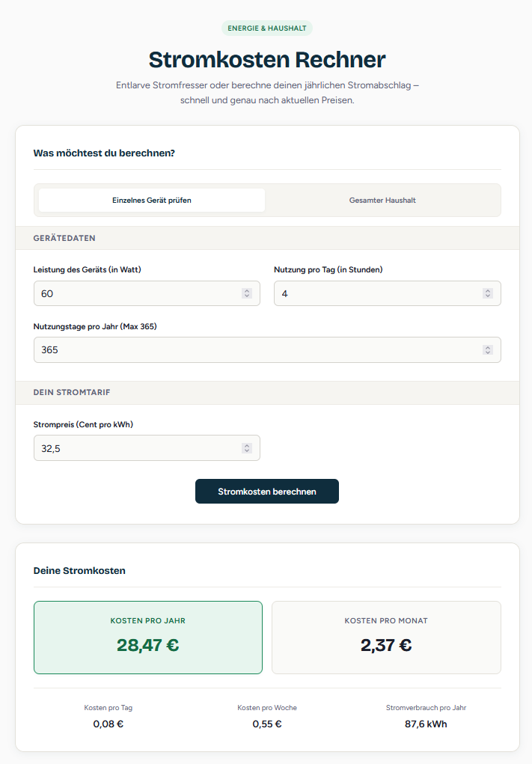Increase the Leistung des Geräts watt value
532x764 pixels.
pos(247,291)
